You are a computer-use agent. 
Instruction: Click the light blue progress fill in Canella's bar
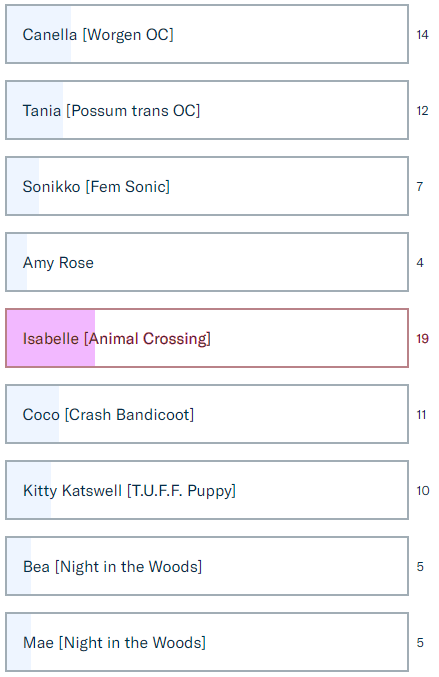(x=39, y=34)
